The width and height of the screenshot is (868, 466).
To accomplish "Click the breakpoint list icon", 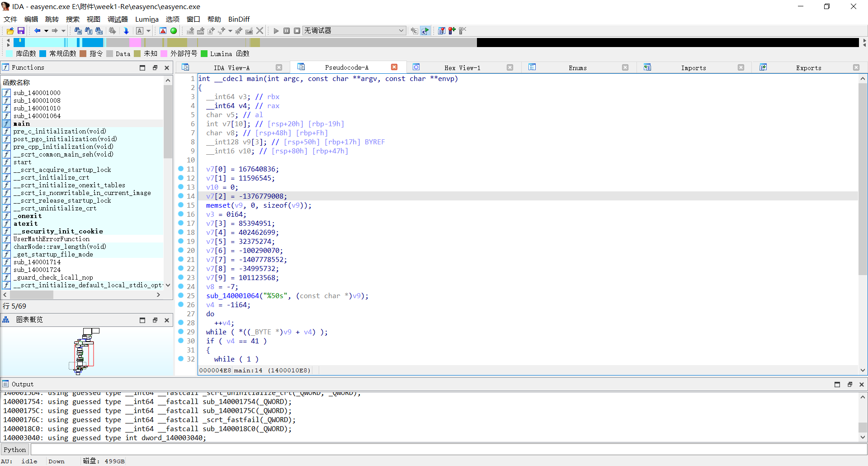I will [442, 31].
